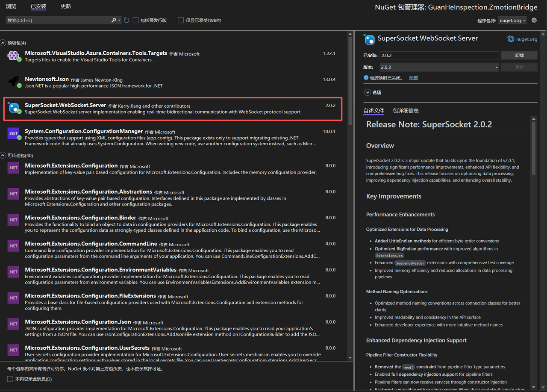Click the Update button
This screenshot has height=392, width=547.
pyautogui.click(x=519, y=67)
